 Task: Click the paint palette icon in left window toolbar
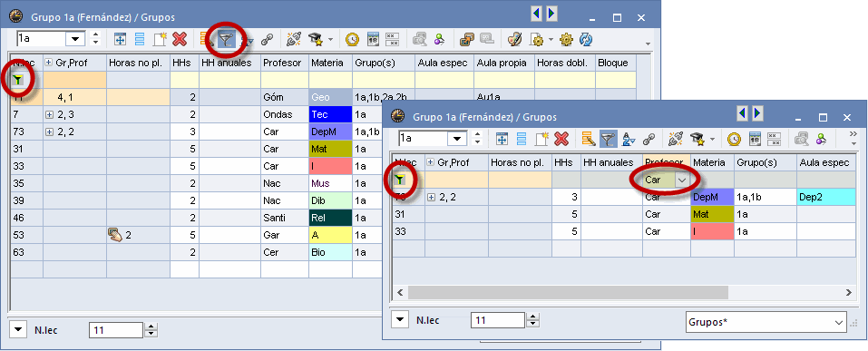[515, 39]
